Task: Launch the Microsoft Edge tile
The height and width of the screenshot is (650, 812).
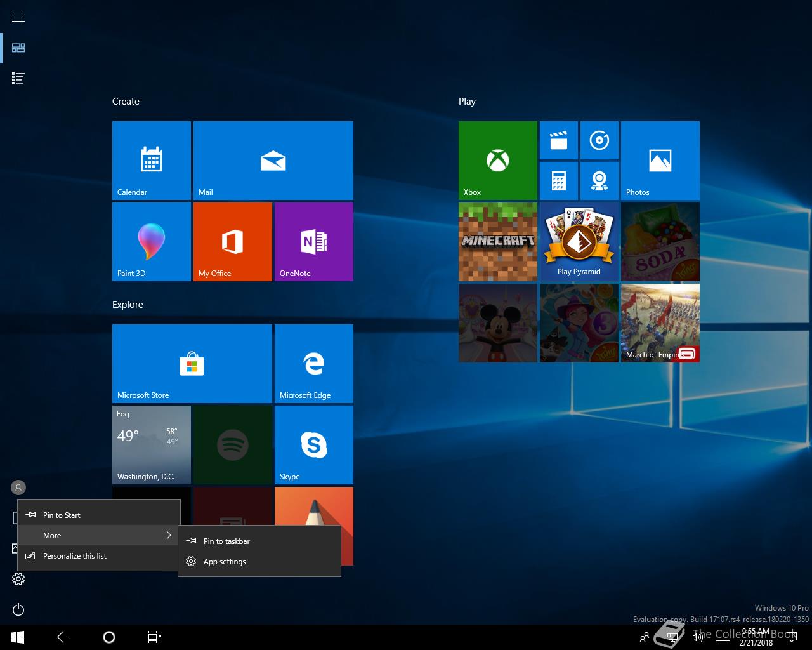Action: click(314, 364)
